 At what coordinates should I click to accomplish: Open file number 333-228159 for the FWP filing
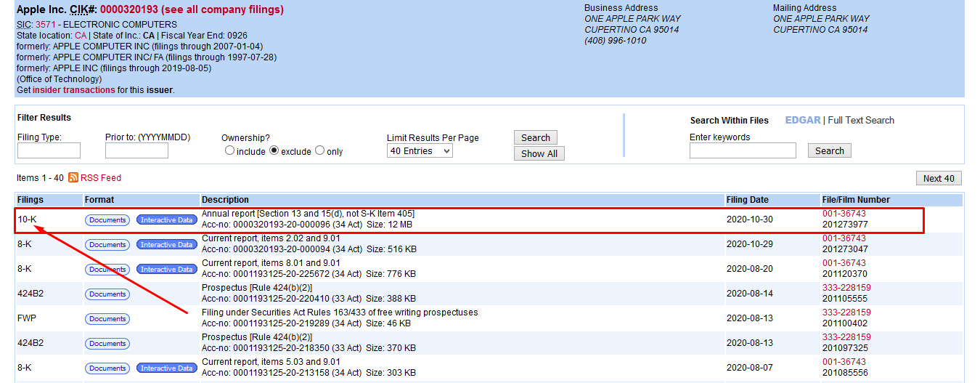click(x=846, y=313)
